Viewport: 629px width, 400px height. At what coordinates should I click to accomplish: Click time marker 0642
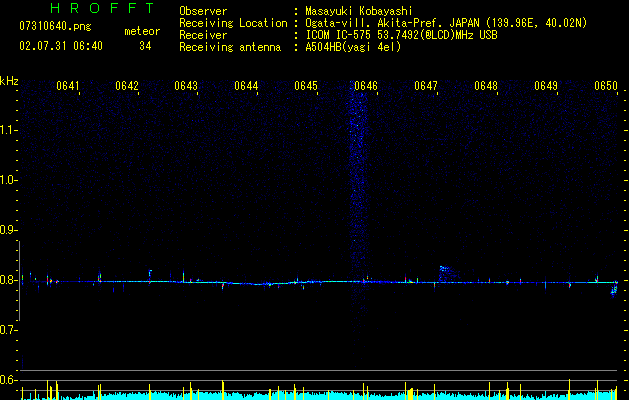coord(127,86)
